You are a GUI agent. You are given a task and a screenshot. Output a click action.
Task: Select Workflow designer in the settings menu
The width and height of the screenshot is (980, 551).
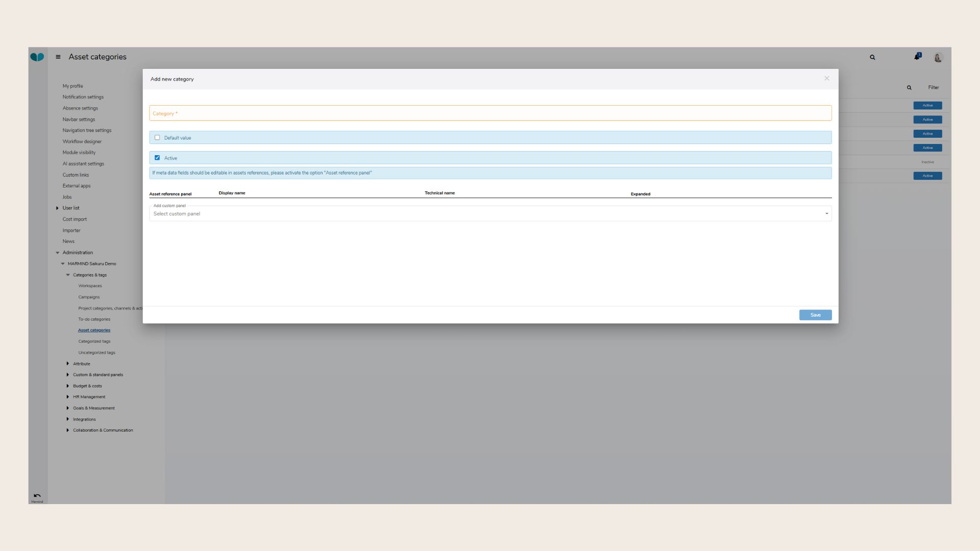[x=82, y=141]
